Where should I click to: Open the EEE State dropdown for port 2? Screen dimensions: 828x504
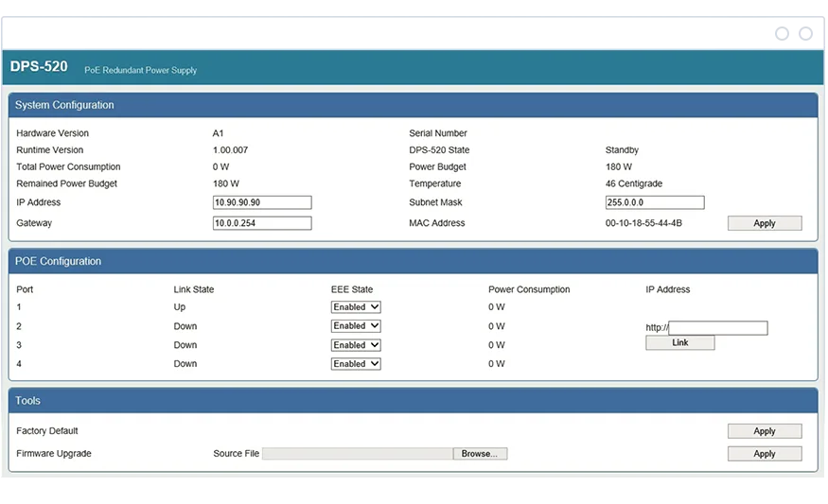[x=356, y=326]
